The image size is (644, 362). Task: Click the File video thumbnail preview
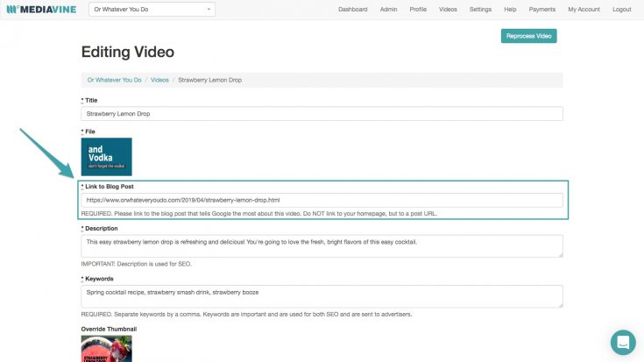pos(106,157)
